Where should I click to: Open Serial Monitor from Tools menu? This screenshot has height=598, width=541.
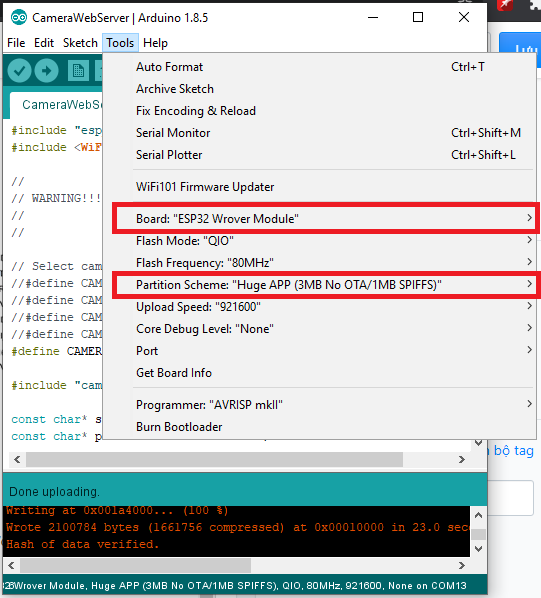point(319,133)
